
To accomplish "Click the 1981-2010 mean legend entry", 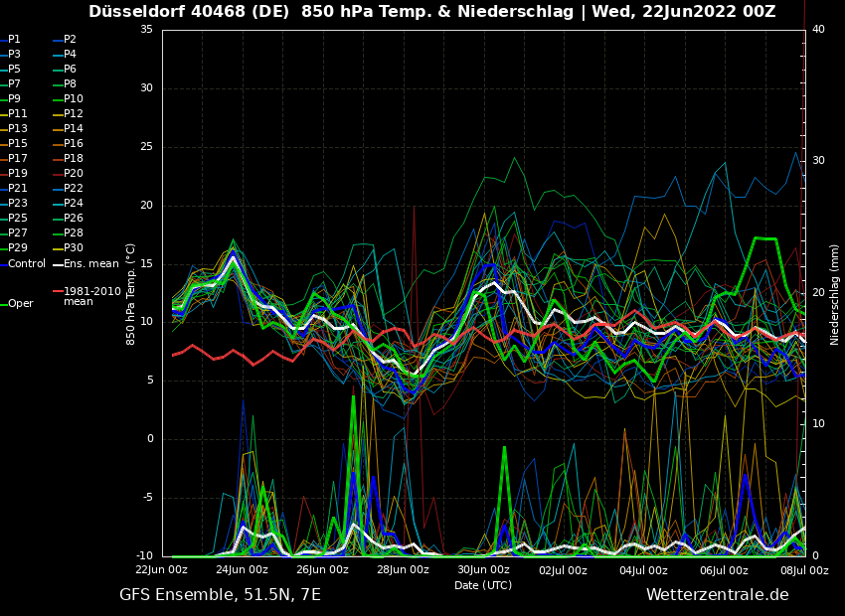I will (91, 297).
